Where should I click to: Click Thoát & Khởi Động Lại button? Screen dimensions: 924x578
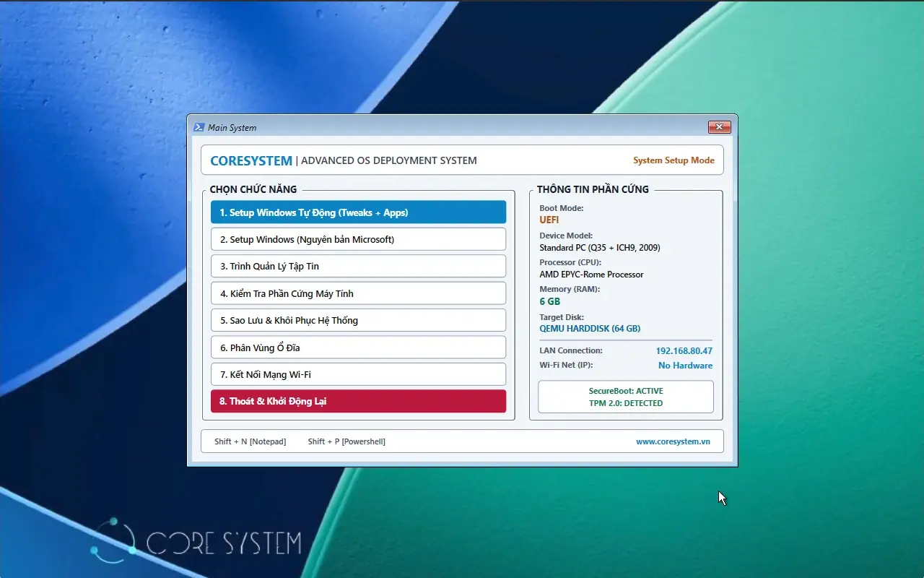click(x=358, y=401)
